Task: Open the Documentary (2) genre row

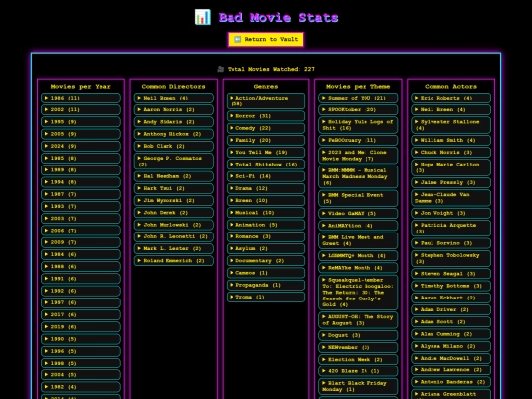Action: [266, 261]
